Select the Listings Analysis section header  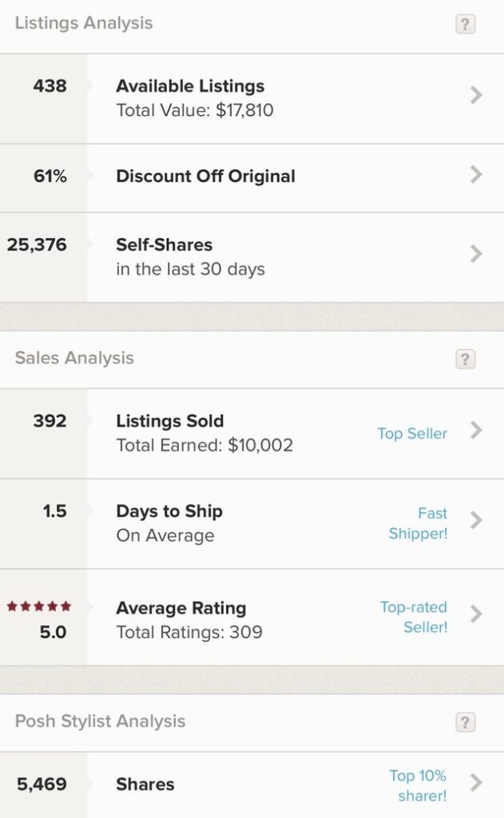coord(82,23)
